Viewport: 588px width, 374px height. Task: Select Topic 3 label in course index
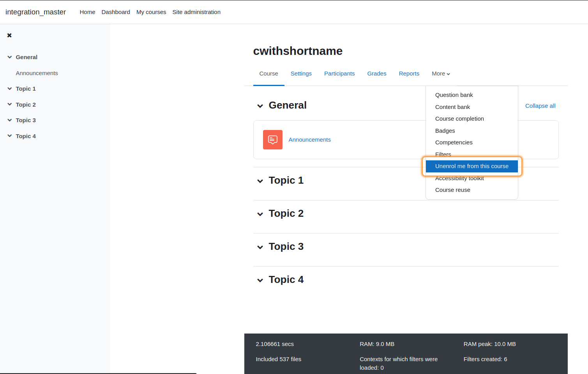(26, 120)
